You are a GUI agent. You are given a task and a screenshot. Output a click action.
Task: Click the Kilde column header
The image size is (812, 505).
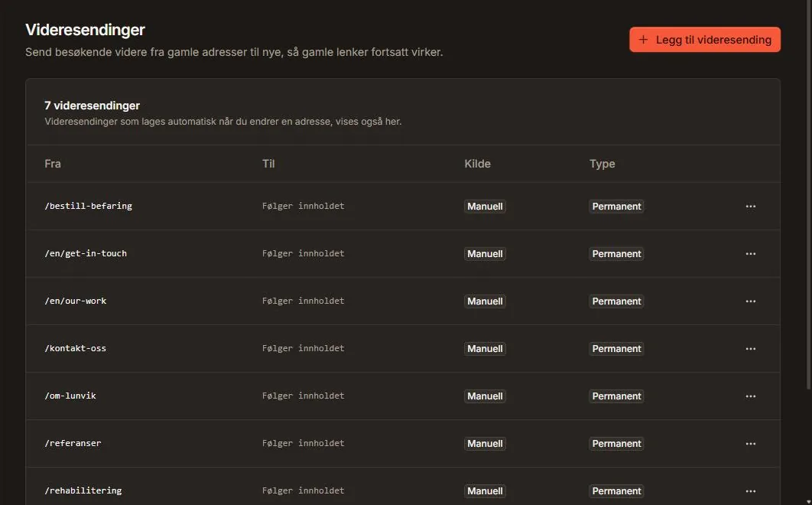pyautogui.click(x=477, y=164)
